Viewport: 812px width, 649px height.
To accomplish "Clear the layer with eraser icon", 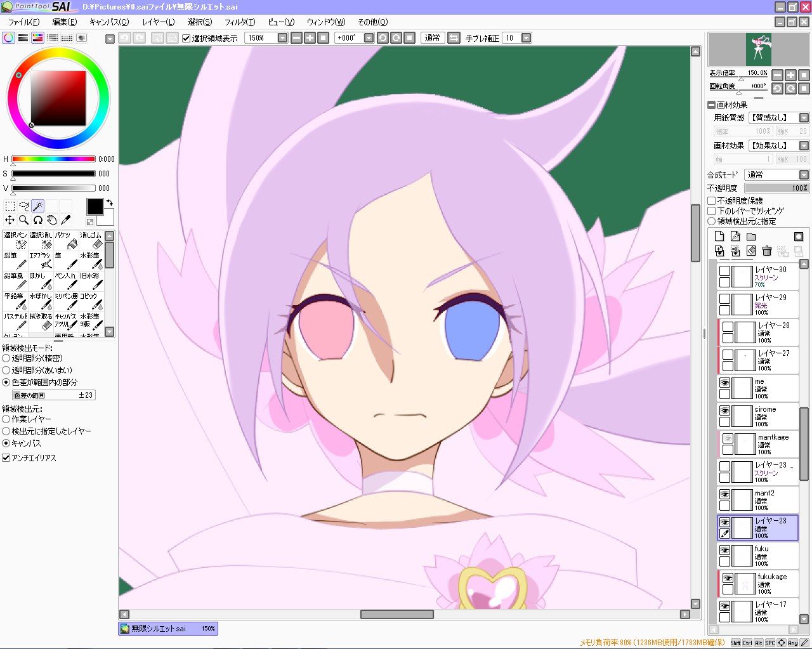I will click(x=751, y=251).
